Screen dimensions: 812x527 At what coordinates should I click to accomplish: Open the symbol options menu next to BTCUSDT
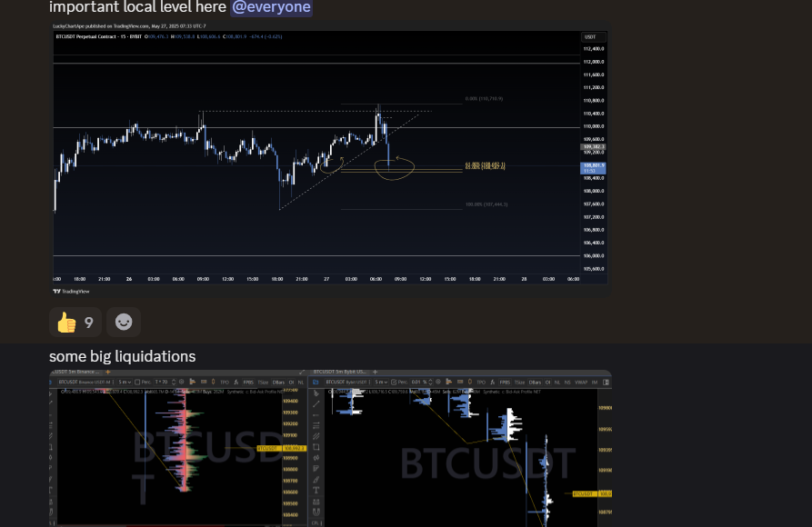114,383
